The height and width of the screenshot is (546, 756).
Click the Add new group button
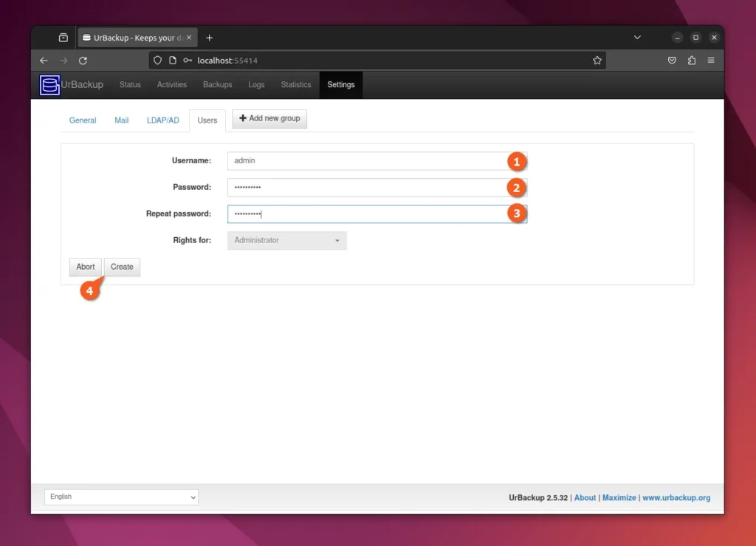[269, 118]
